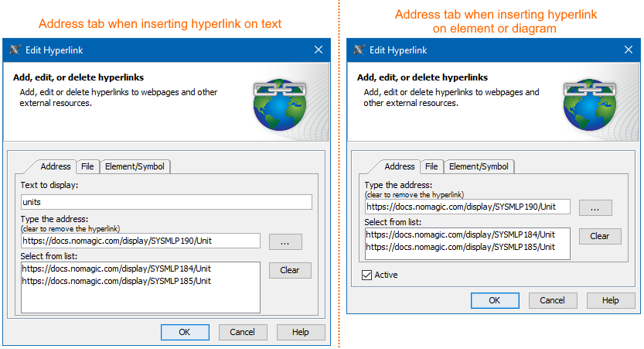Click OK in the left dialog
The image size is (644, 349).
coord(185,332)
